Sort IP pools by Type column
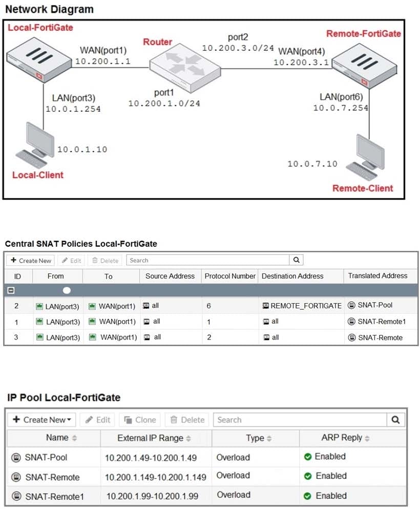420x509 pixels. click(258, 438)
